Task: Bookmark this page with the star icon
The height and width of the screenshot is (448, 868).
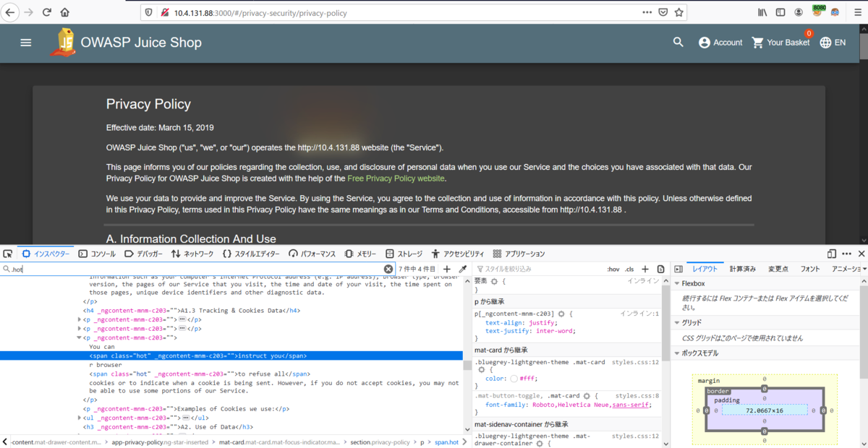Action: [679, 12]
